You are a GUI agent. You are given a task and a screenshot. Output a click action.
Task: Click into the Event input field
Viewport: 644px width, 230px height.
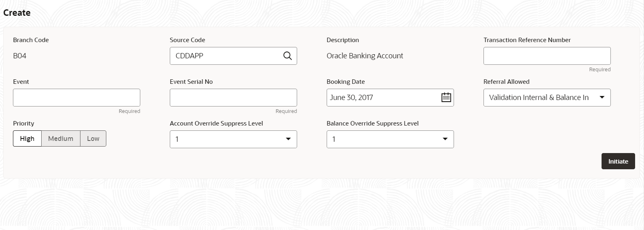[76, 98]
